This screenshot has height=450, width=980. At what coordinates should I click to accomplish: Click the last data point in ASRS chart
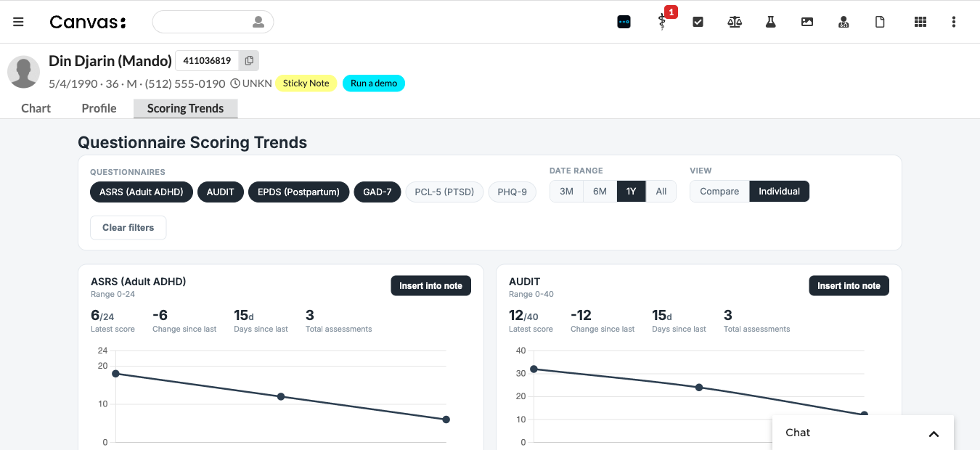click(446, 420)
